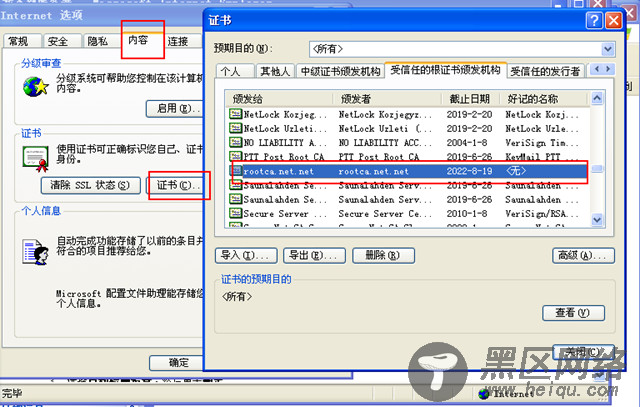Image resolution: width=640 pixels, height=407 pixels.
Task: Click the VeriSign Tim... friendly name cell
Action: [542, 142]
